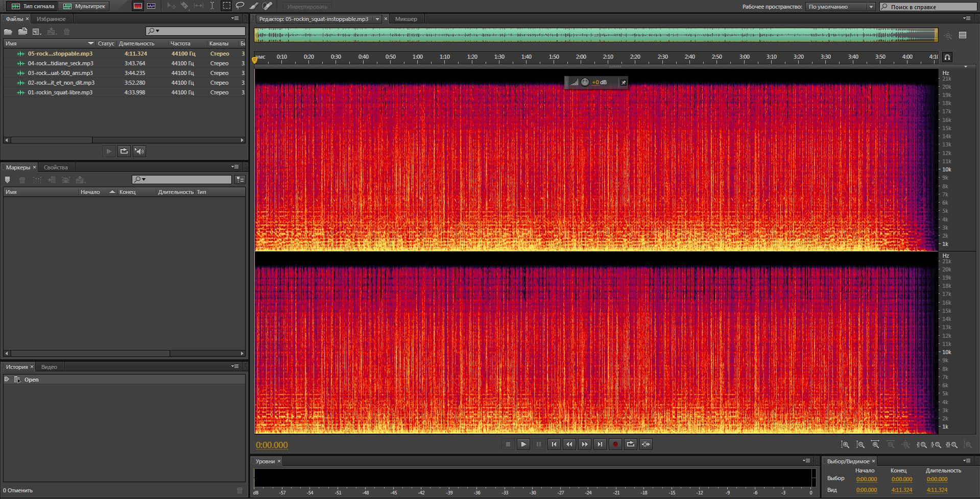
Task: Switch to the Микшер tab
Action: pyautogui.click(x=406, y=19)
